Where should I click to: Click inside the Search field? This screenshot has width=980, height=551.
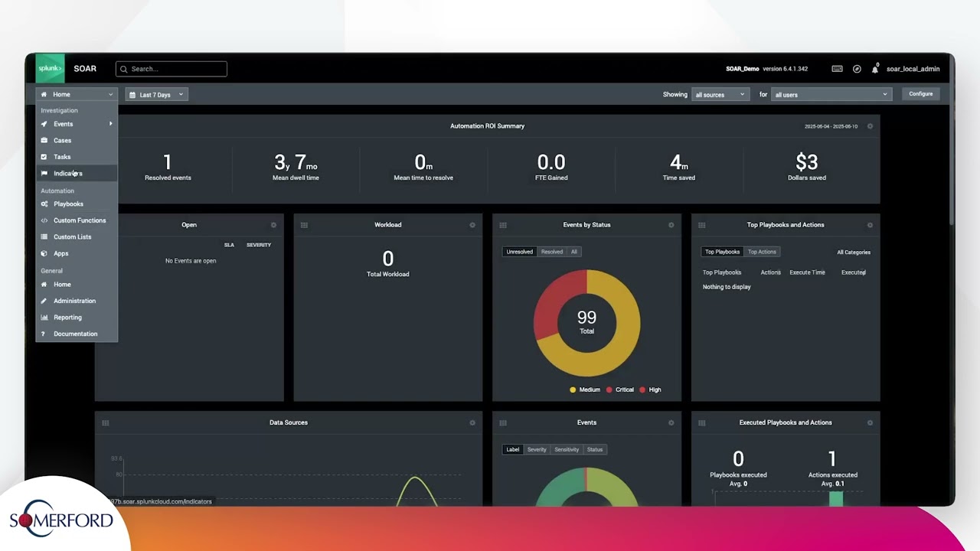click(171, 69)
